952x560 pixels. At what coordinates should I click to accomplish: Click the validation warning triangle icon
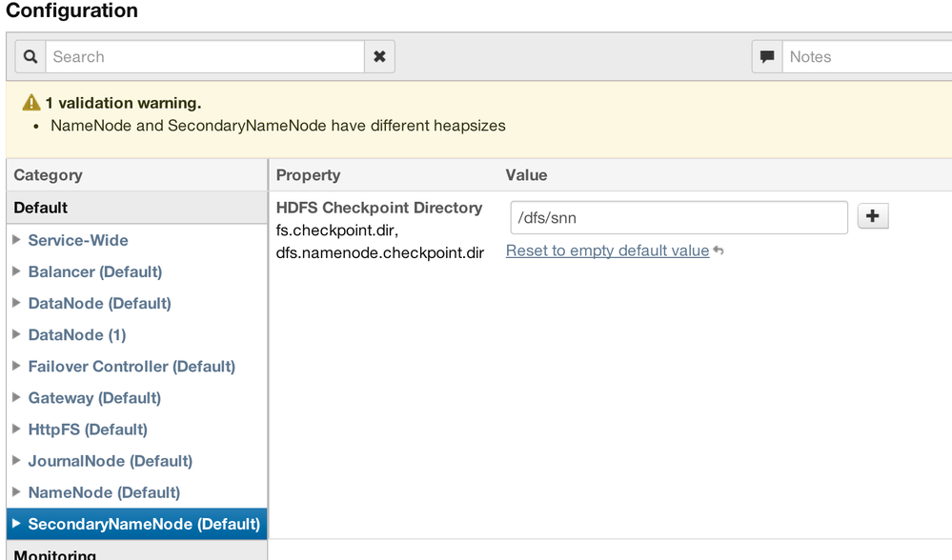point(31,103)
